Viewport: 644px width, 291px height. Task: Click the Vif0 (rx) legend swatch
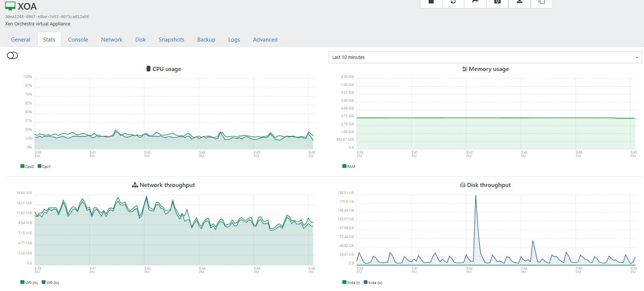22,282
